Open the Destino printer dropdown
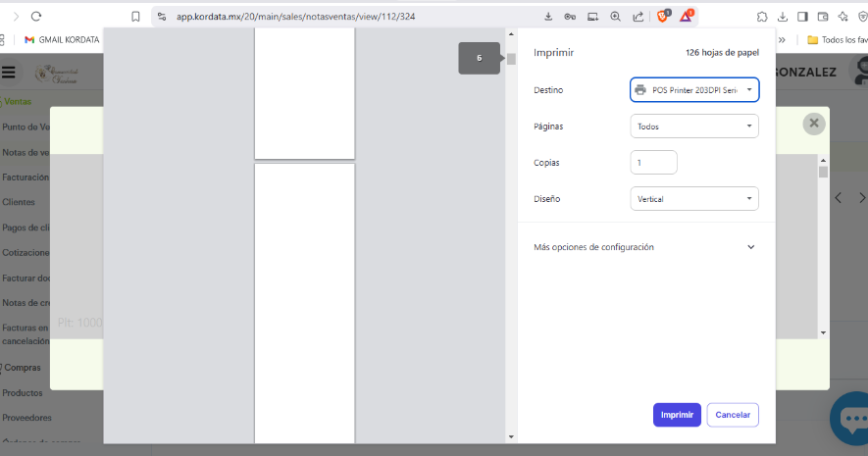Viewport: 868px width, 456px height. pyautogui.click(x=694, y=90)
